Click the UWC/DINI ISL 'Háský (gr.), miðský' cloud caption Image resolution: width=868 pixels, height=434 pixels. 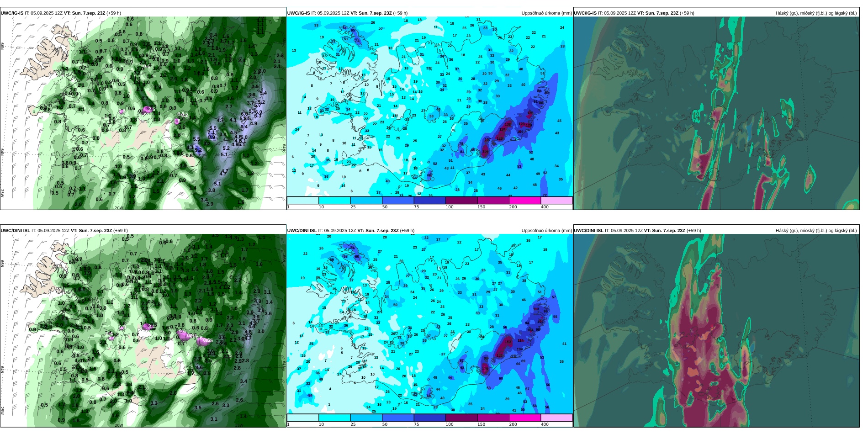point(816,231)
